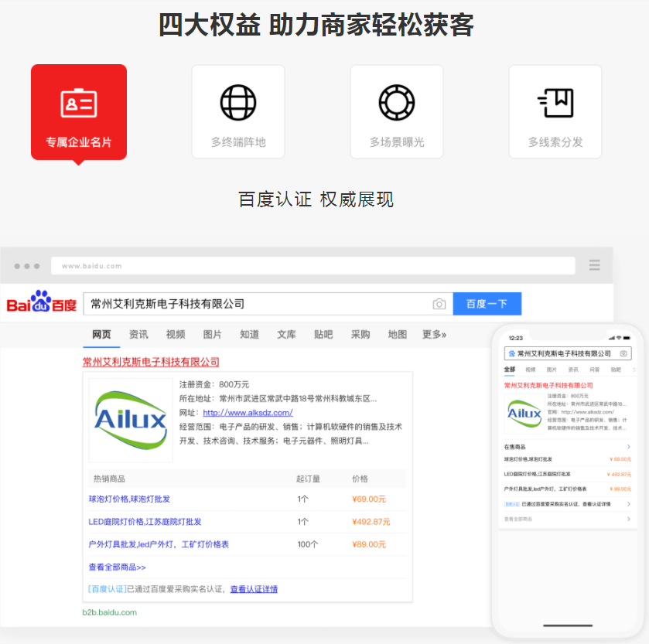The width and height of the screenshot is (649, 644).
Task: Tap the 球泡灯价格,球泡灯批发 row on the phone
Action: coord(568,459)
